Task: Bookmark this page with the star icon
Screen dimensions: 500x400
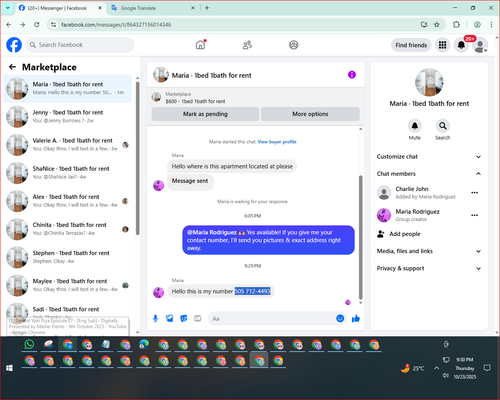Action: tap(437, 24)
